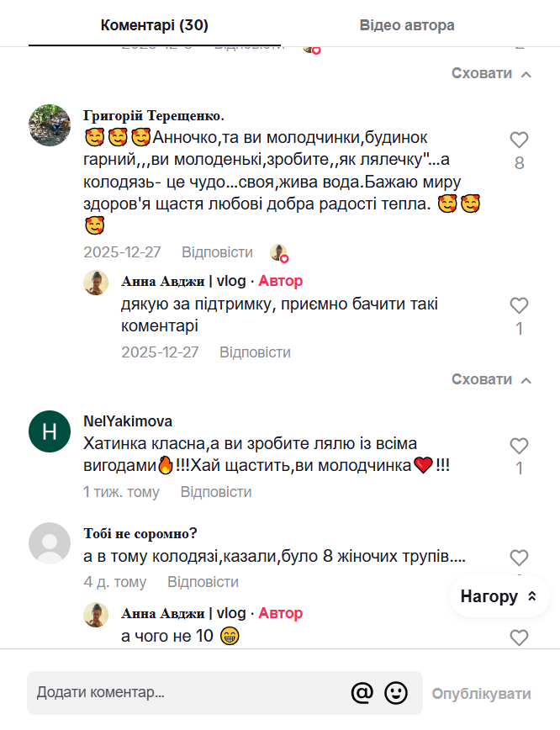Viewport: 560px width, 730px height.
Task: Like Григорій Терещенко's comment with the heart
Action: 519,140
